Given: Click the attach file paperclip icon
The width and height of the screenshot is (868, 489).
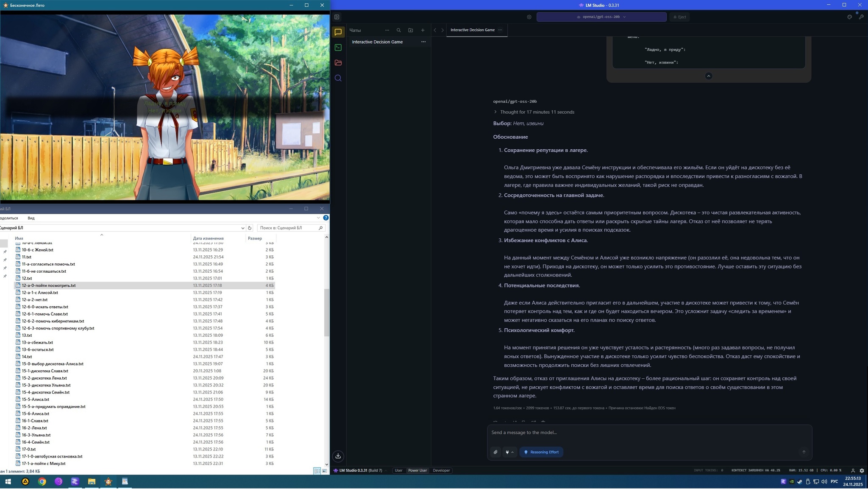Looking at the screenshot, I should point(495,452).
